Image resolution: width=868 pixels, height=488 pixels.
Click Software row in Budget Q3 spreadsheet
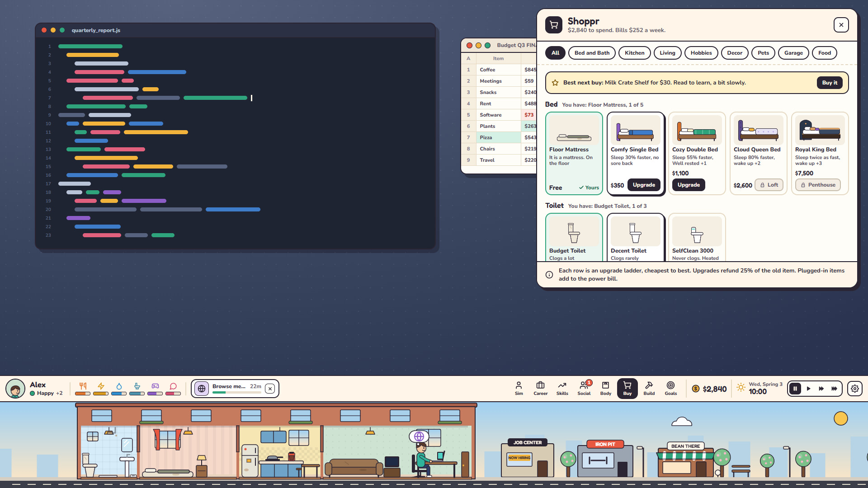coord(499,115)
